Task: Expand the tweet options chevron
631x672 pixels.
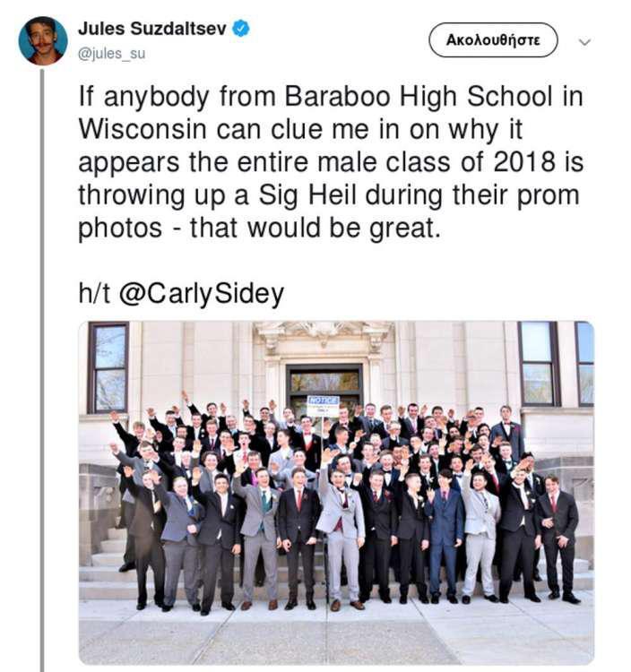Action: tap(584, 42)
